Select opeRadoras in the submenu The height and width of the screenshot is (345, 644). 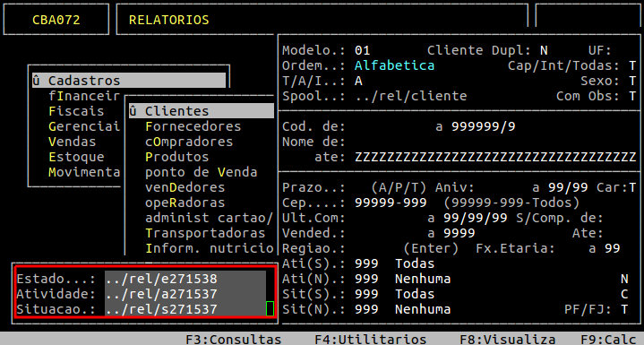pyautogui.click(x=185, y=203)
